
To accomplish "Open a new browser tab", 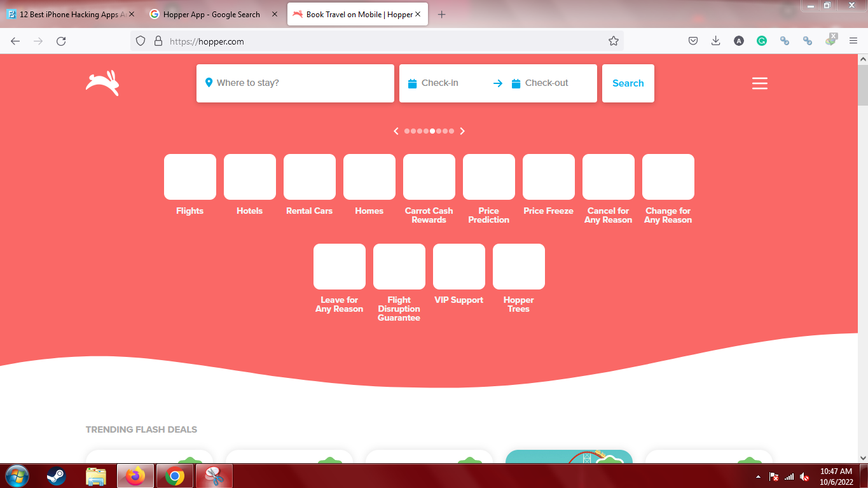I will pyautogui.click(x=442, y=15).
